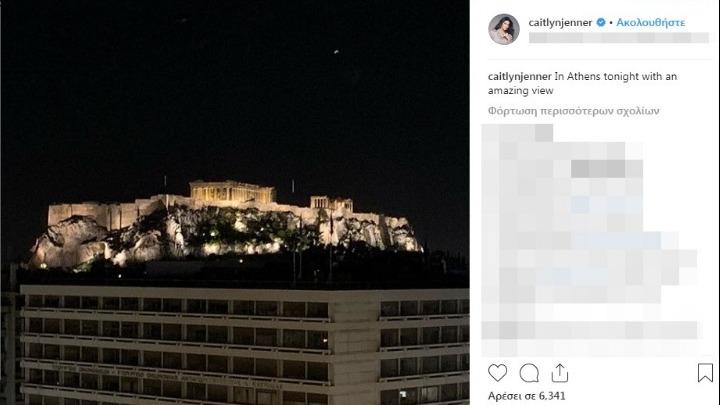Viewport: 720px width, 405px height.
Task: Open comments via the speech bubble icon
Action: [529, 373]
